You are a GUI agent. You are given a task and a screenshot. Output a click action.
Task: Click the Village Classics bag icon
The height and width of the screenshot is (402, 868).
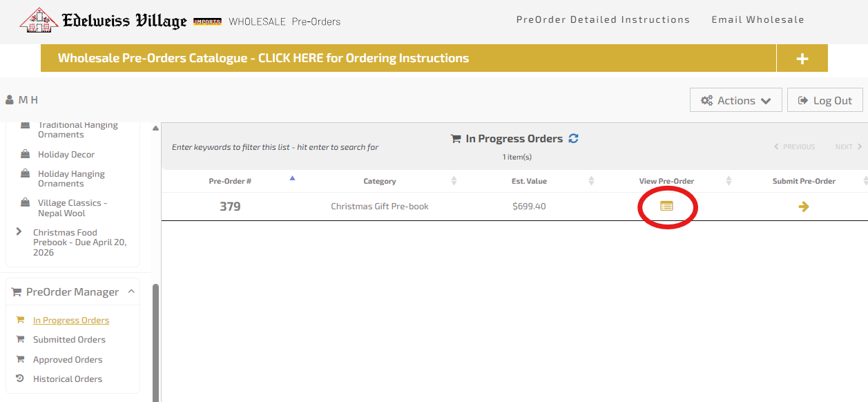click(x=26, y=203)
